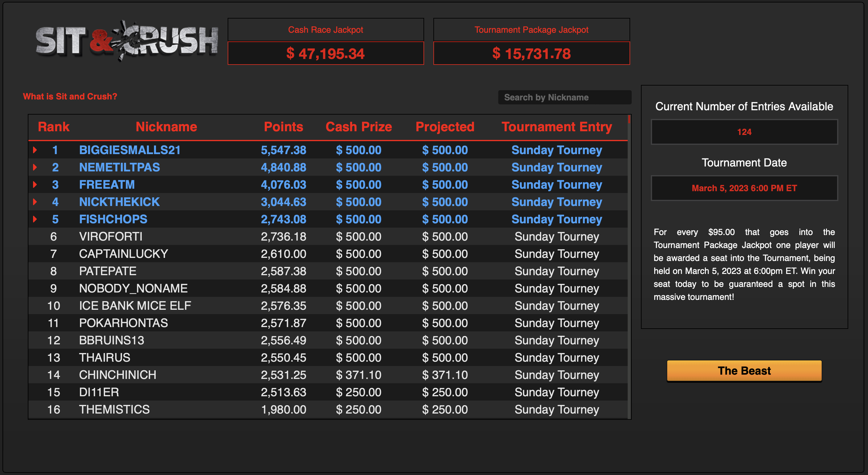Sort by the Cash Prize column header
This screenshot has width=868, height=475.
[x=359, y=127]
